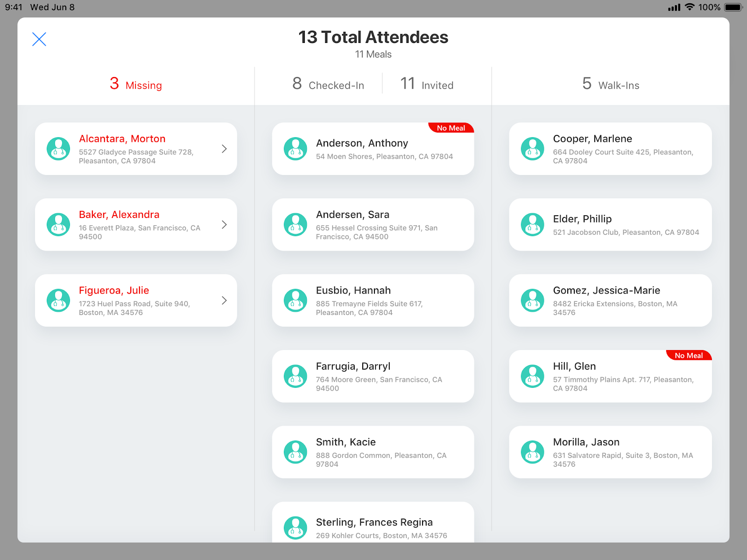747x560 pixels.
Task: Click Anthony Anderson's doctor avatar icon
Action: point(296,149)
